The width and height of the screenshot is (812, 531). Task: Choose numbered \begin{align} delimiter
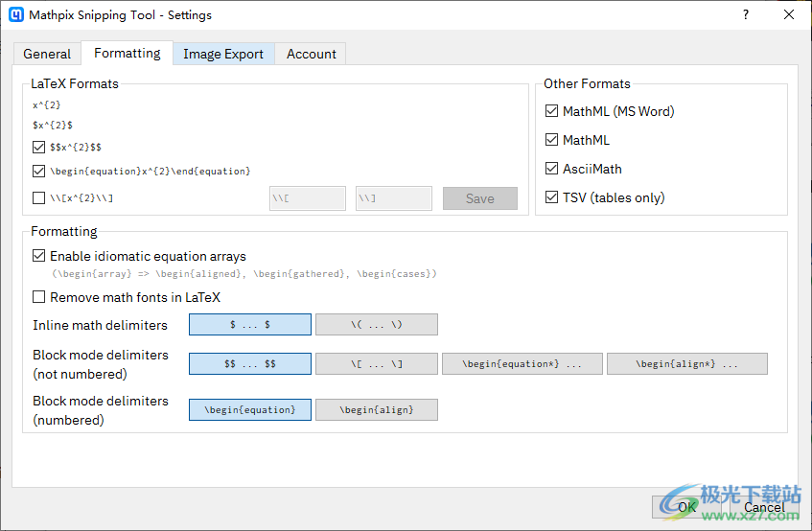point(377,409)
